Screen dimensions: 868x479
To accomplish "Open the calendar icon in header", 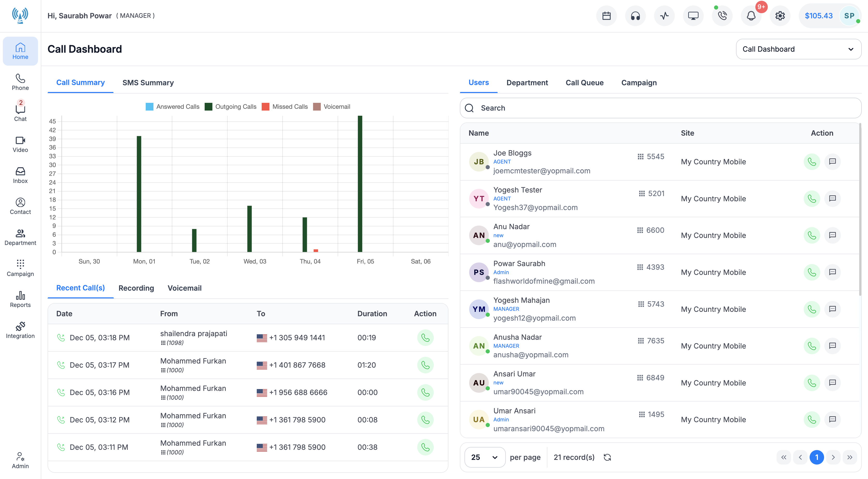I will [x=607, y=16].
